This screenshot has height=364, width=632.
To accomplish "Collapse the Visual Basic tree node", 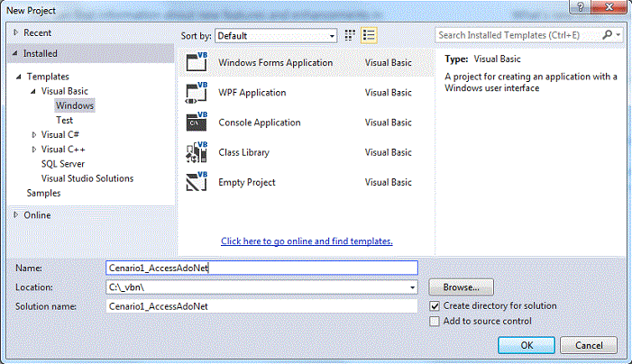I will (x=33, y=91).
